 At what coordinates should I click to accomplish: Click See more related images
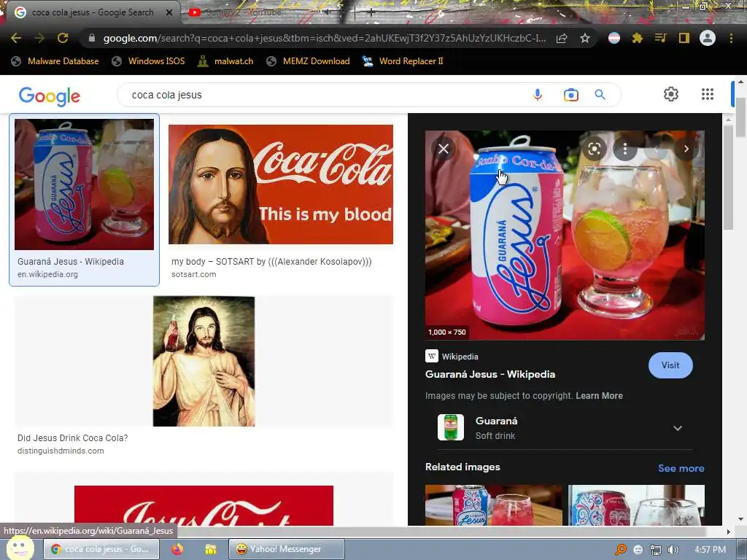point(681,468)
